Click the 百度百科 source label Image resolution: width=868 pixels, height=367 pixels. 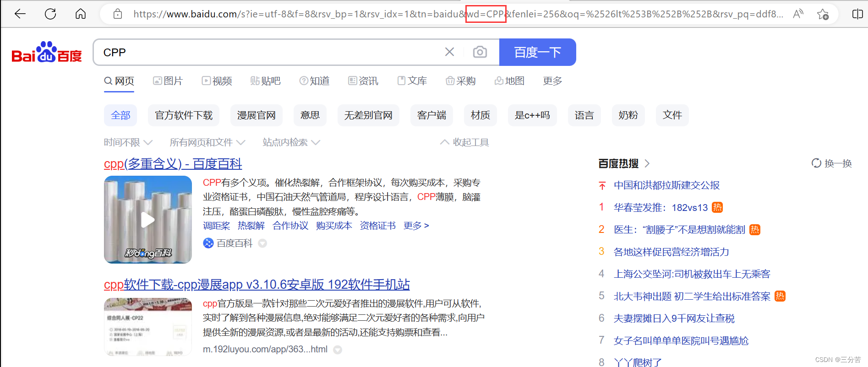coord(234,243)
